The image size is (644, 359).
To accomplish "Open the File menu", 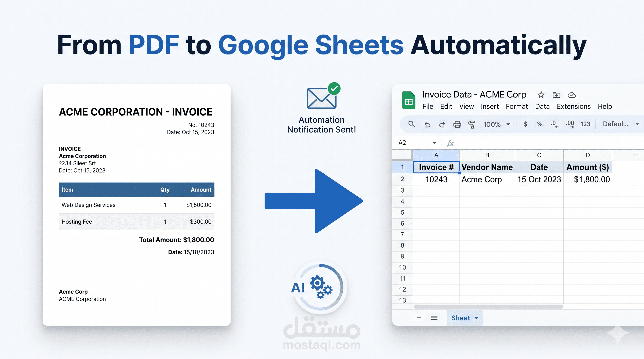I will (x=428, y=106).
